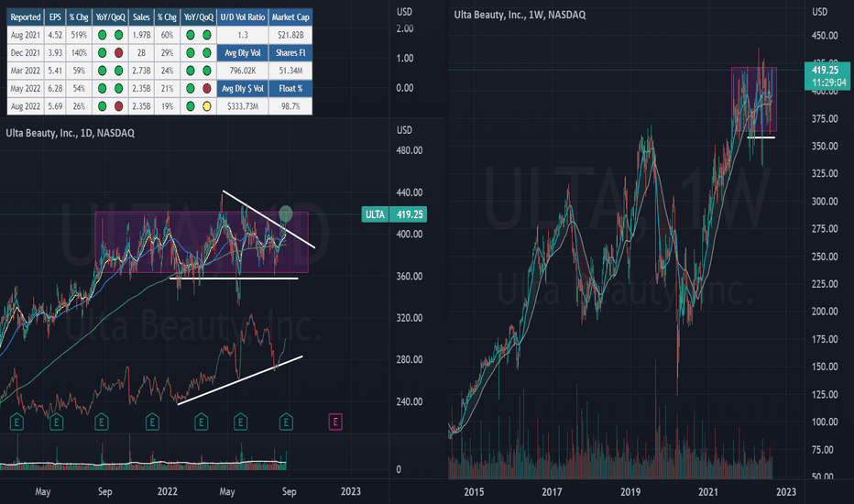Click the earnings E marker nearest the 2022 axis label
The image size is (854, 504).
tap(152, 422)
